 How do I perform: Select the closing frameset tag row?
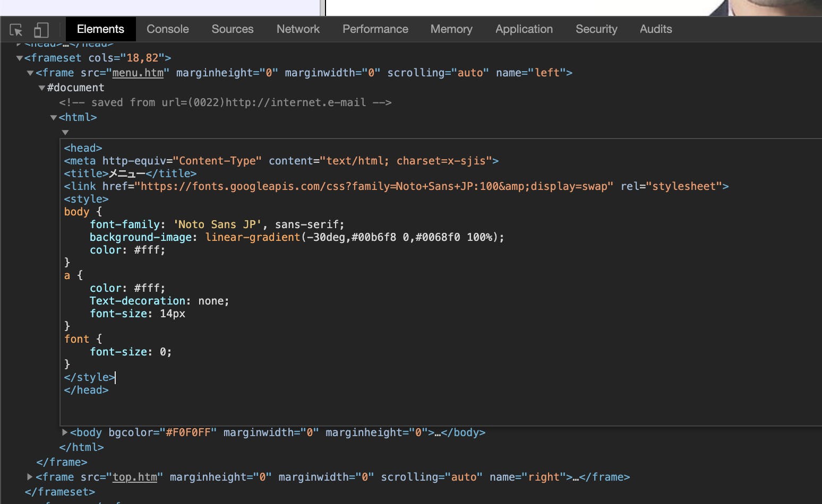[x=60, y=492]
